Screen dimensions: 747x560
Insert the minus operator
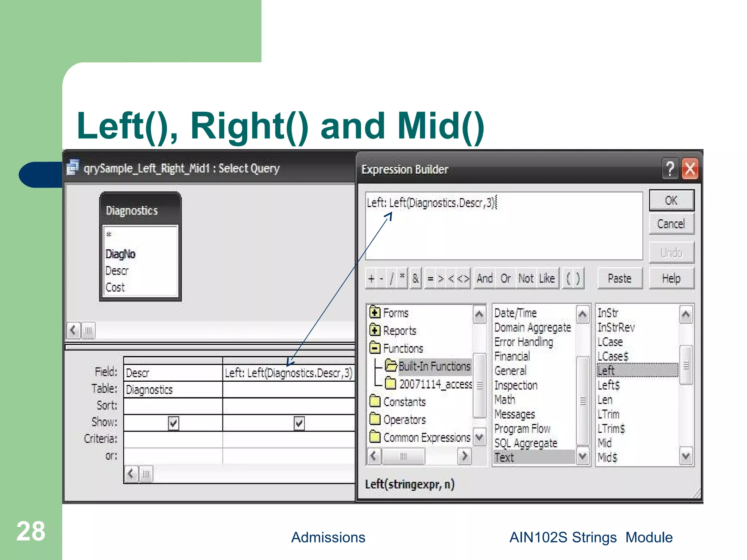[x=382, y=279]
